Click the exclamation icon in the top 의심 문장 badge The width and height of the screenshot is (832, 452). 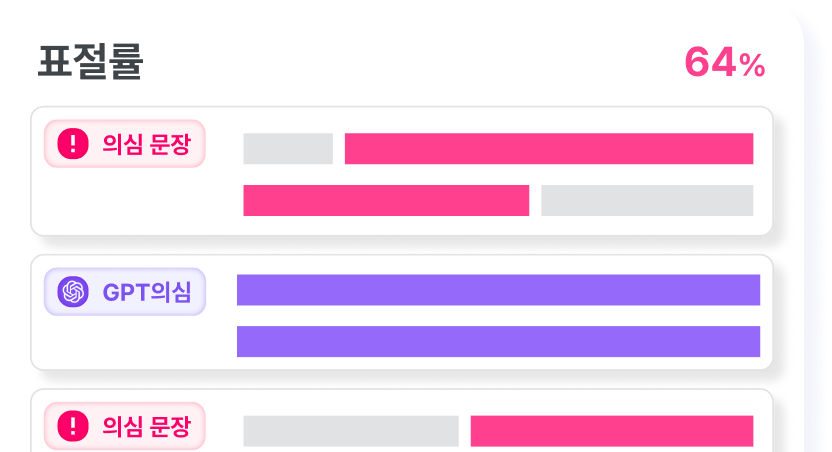[x=73, y=144]
